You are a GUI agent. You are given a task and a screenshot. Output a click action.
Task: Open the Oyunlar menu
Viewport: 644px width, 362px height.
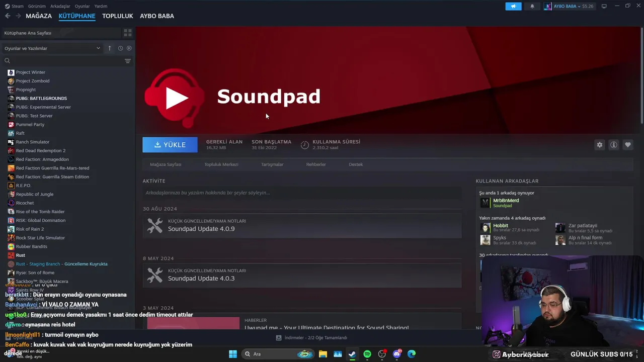click(83, 6)
